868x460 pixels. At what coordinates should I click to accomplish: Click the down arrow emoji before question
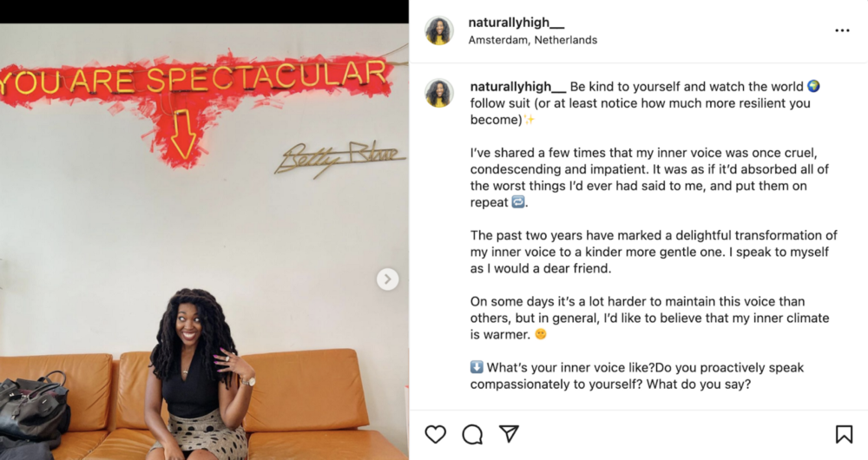tap(477, 367)
